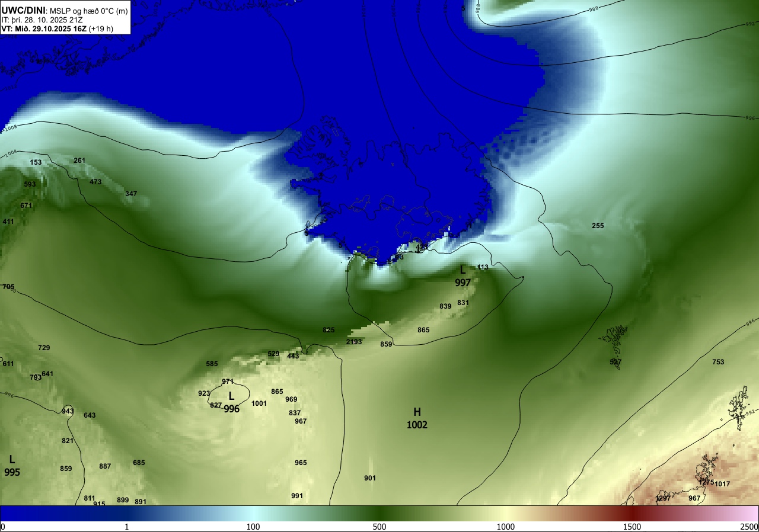Click the height value '411'
This screenshot has width=759, height=532.
[8, 222]
